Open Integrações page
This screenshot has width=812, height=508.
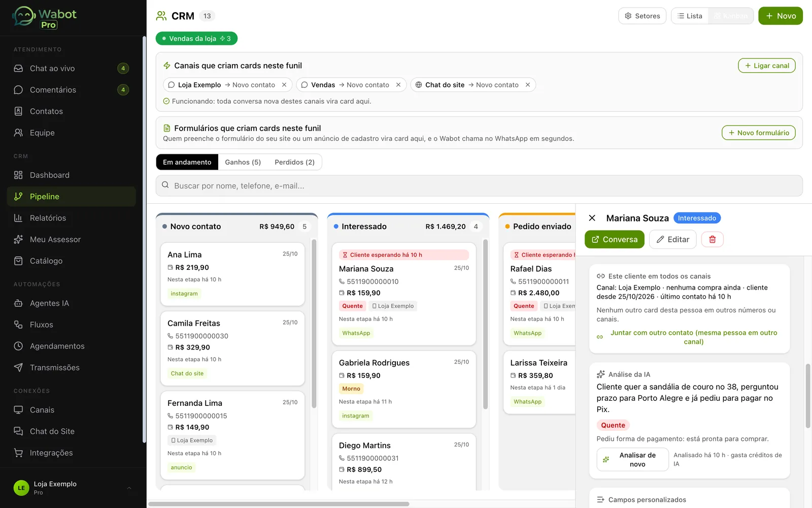point(71,453)
